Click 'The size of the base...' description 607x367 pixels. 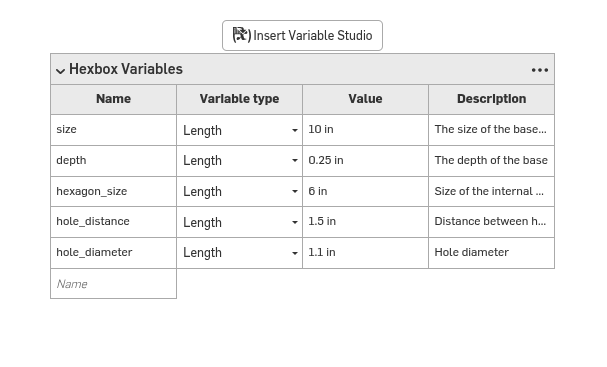[x=491, y=130]
